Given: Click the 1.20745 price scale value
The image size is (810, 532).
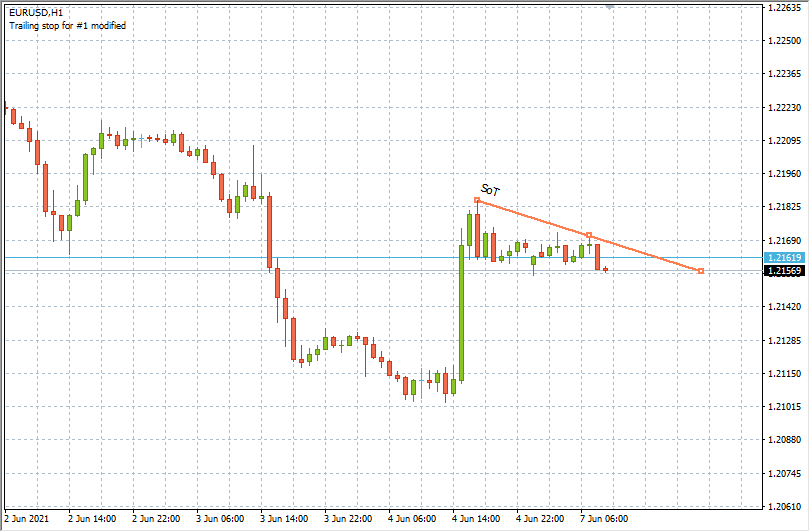Looking at the screenshot, I should pyautogui.click(x=785, y=474).
